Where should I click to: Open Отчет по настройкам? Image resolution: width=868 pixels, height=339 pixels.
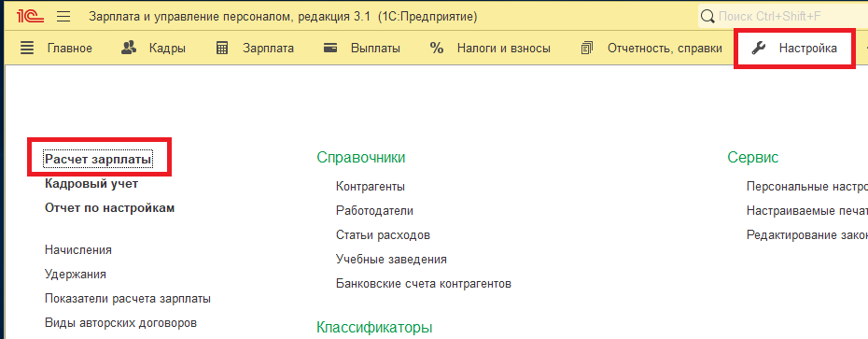click(x=109, y=207)
